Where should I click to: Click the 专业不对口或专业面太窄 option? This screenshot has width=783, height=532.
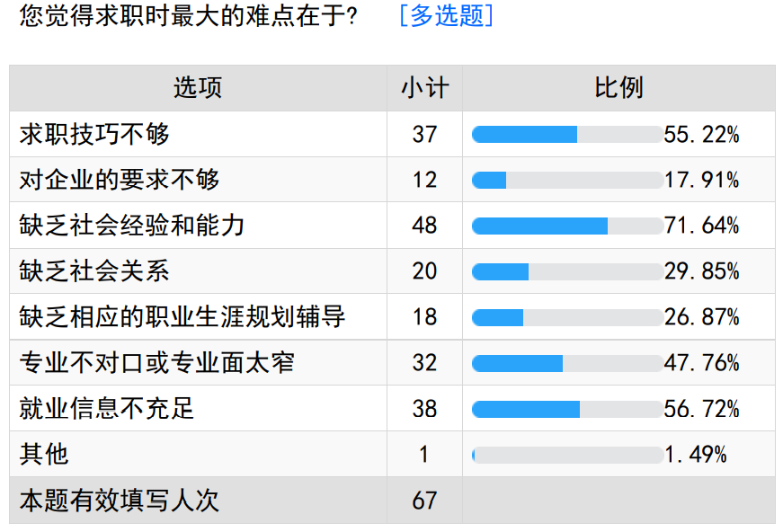[x=157, y=363]
